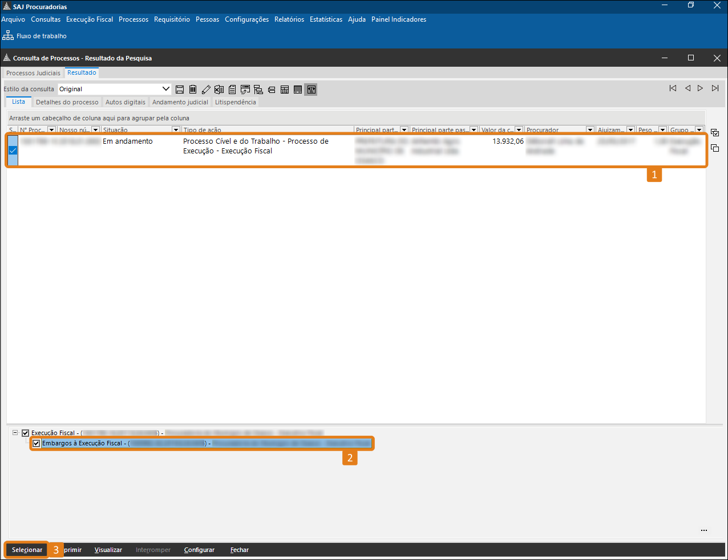Viewport: 728px width, 560px height.
Task: Toggle the checkbox on the process row
Action: [x=13, y=151]
